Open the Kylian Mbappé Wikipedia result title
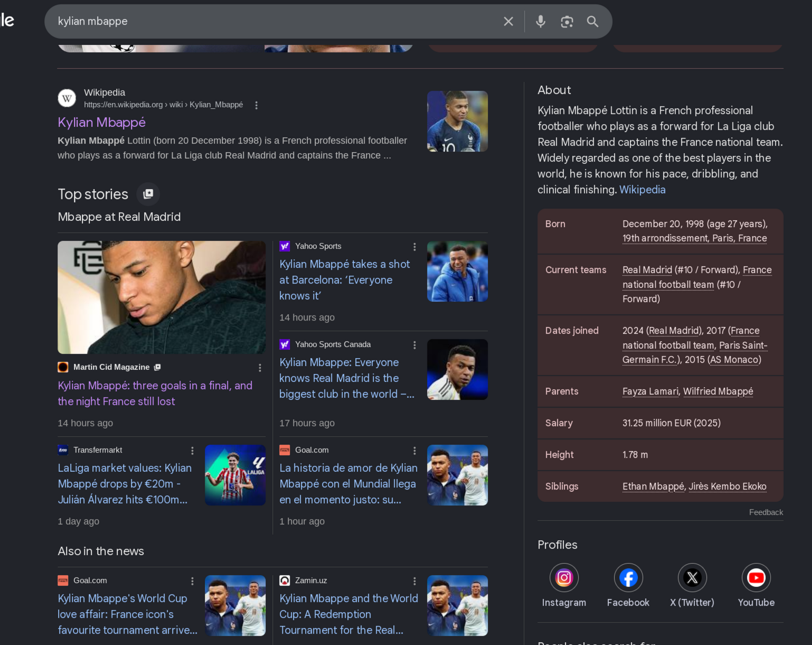 pos(101,122)
